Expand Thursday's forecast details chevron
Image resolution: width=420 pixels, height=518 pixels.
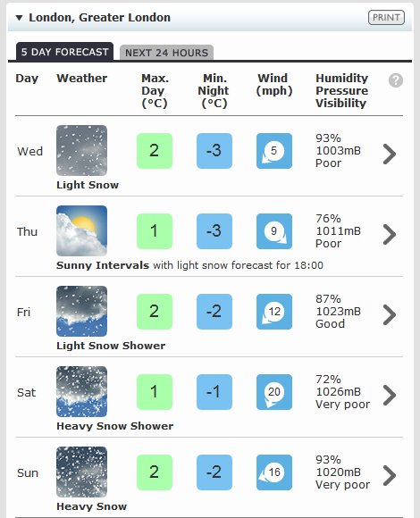point(390,234)
